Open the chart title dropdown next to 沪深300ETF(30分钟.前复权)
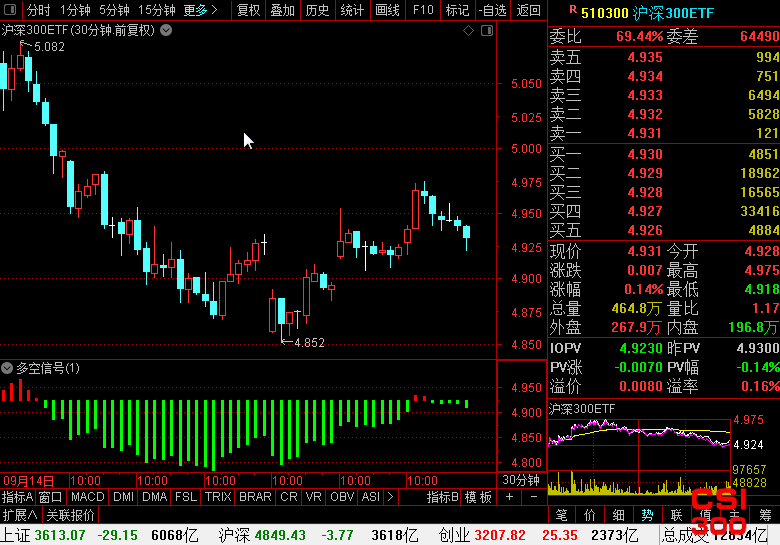Screen dimensions: 780x545 coord(166,30)
